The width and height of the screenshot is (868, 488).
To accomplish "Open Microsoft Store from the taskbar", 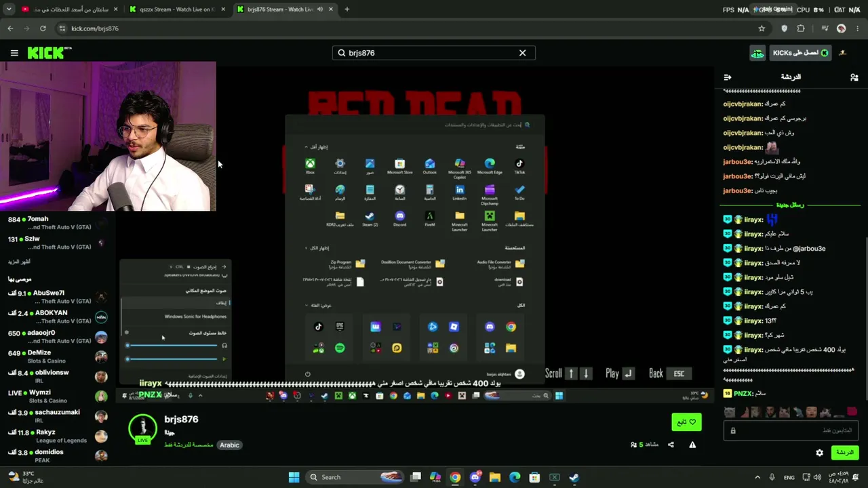I will (x=534, y=477).
